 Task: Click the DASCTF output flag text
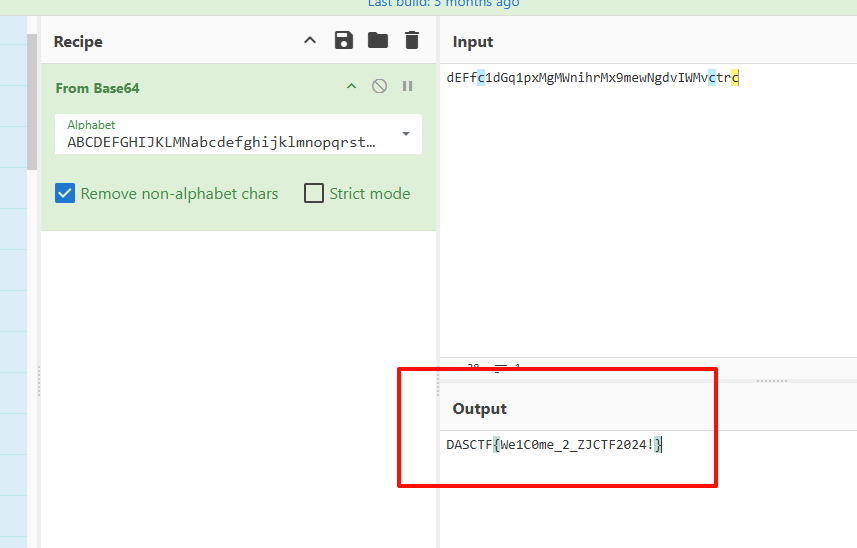point(554,445)
